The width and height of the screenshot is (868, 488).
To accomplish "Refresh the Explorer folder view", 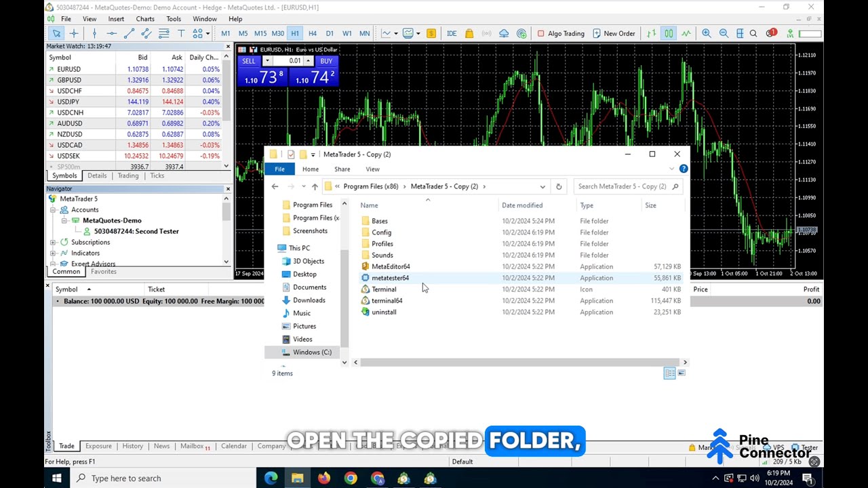I will (559, 186).
